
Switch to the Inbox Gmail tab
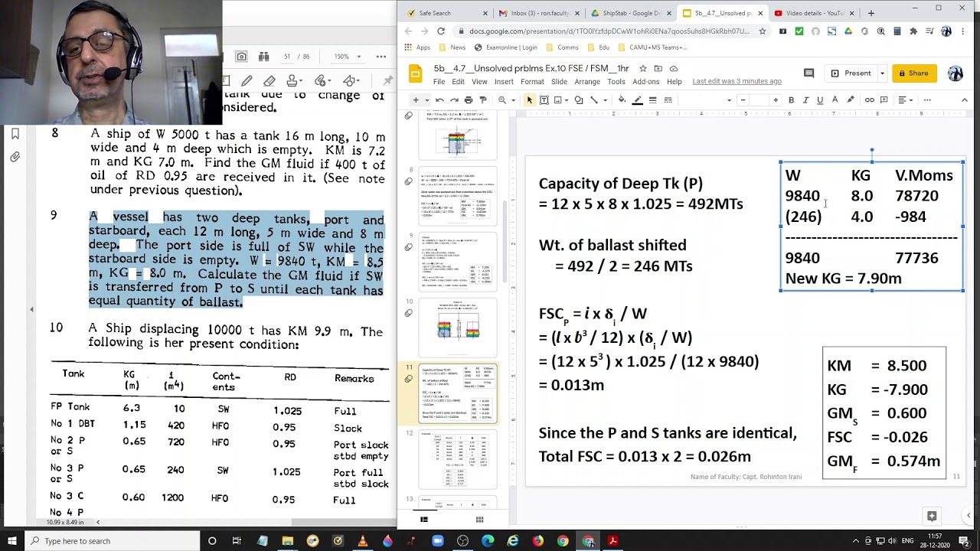point(537,13)
